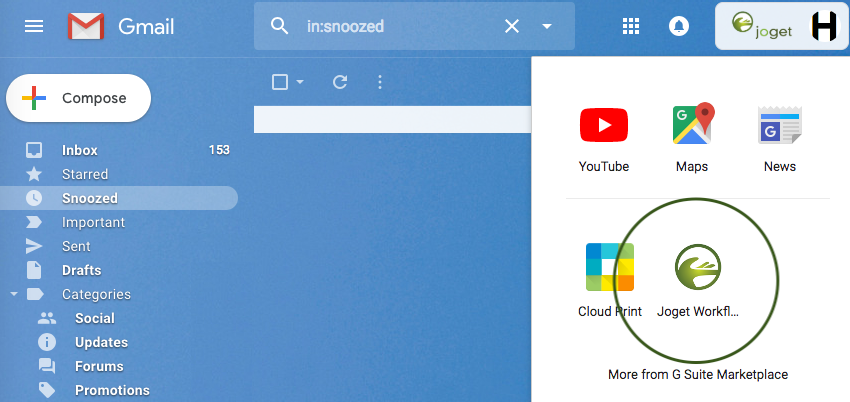Open the Starred folder
This screenshot has height=402, width=850.
point(85,174)
